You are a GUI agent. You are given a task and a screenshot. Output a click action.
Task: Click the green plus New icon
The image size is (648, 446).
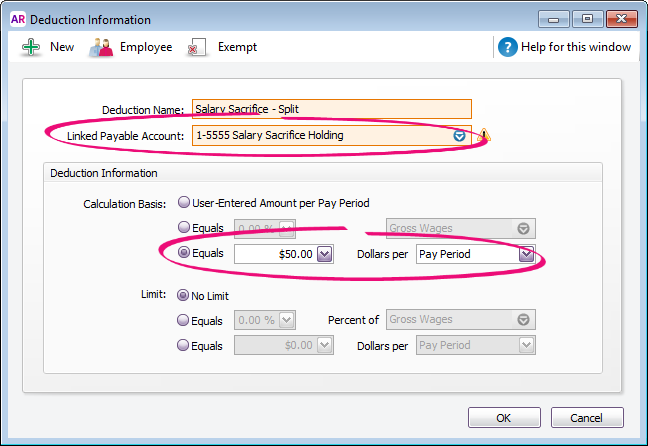point(31,47)
